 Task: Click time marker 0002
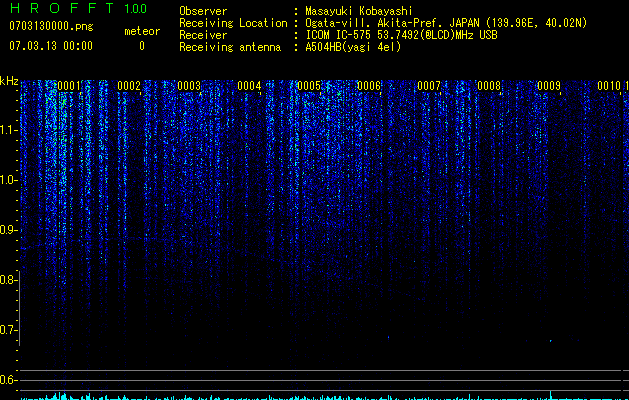pos(129,85)
